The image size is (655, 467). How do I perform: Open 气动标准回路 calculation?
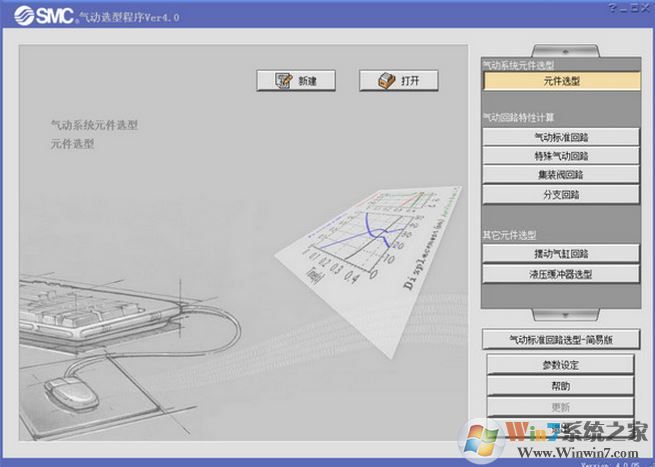point(560,136)
